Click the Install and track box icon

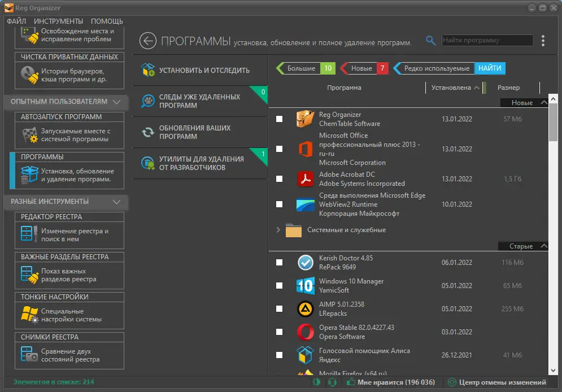click(x=148, y=70)
